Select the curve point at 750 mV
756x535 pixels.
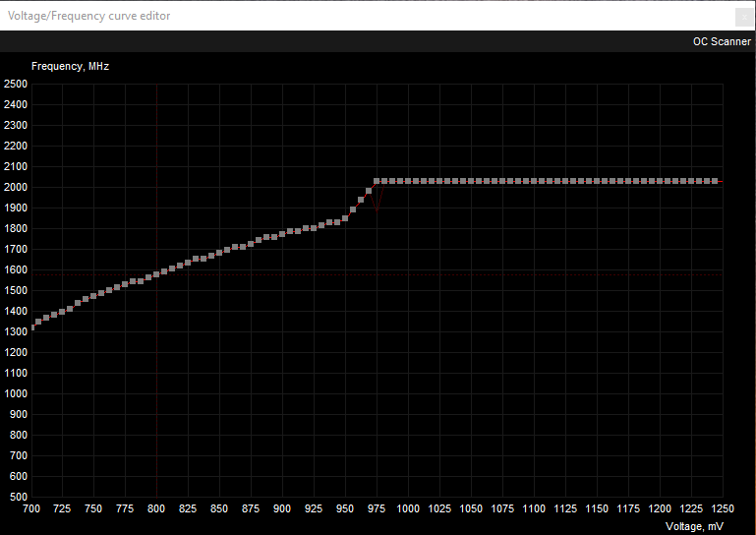coord(93,296)
